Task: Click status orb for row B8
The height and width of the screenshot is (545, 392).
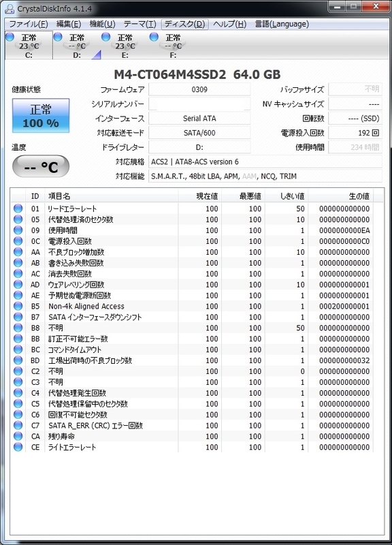Action: (x=18, y=328)
